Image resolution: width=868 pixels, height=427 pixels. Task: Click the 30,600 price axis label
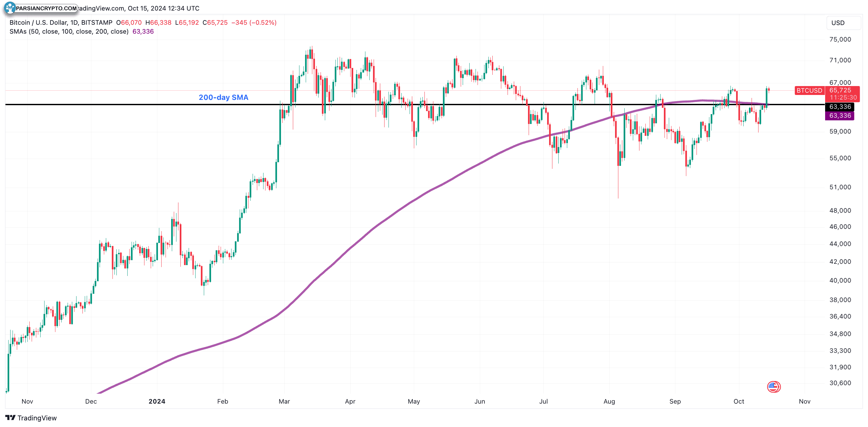tap(840, 383)
